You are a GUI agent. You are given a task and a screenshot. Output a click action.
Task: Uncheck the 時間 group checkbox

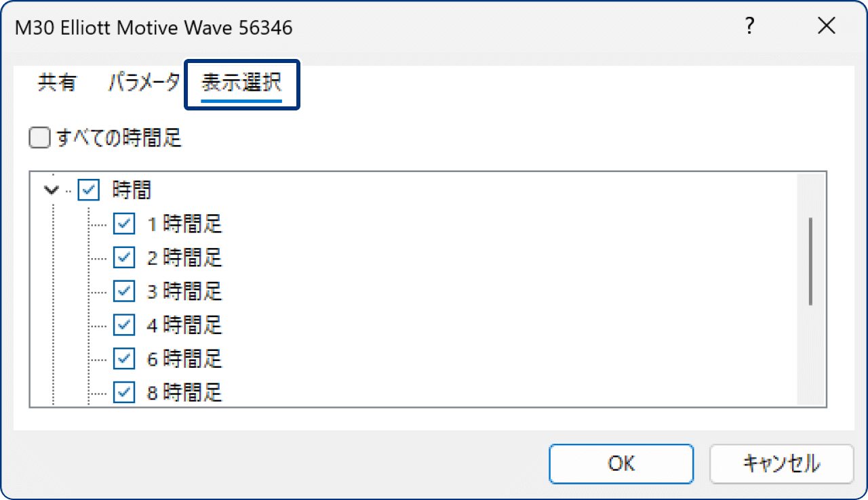click(x=90, y=190)
